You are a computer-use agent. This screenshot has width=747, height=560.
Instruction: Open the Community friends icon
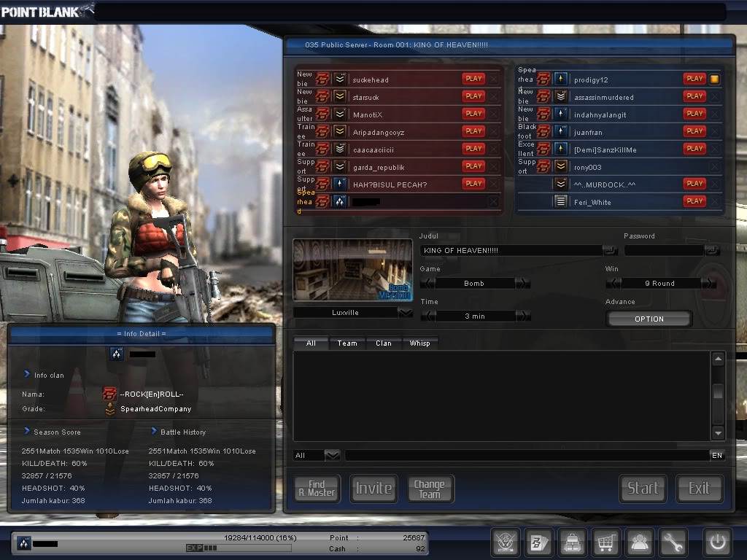640,542
